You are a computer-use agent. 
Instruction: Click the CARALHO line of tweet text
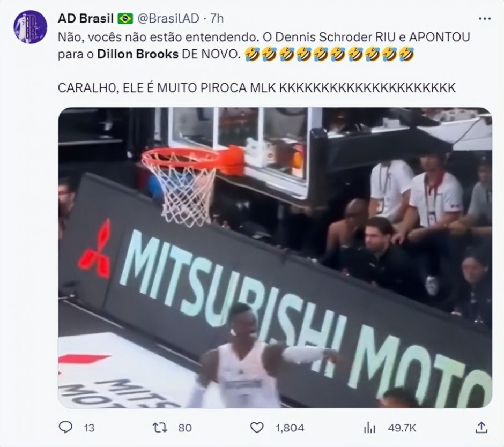[256, 87]
